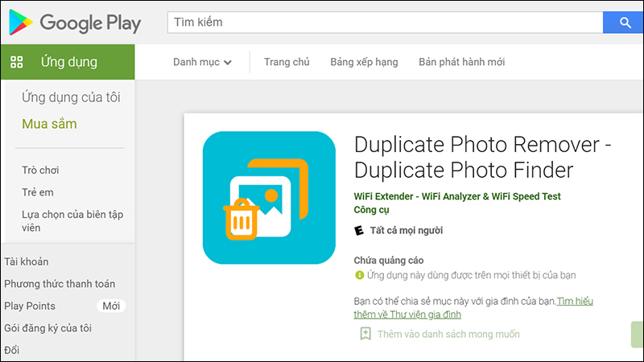Go to Trang chủ tab

pos(287,62)
